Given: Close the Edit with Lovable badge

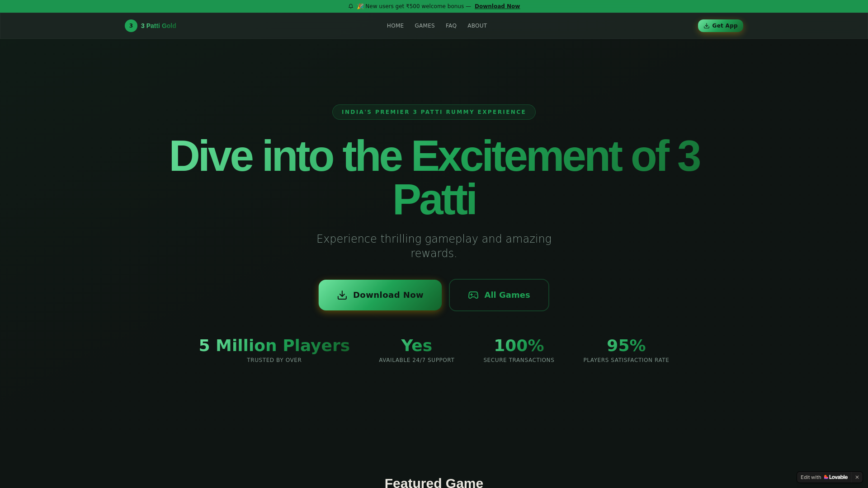Looking at the screenshot, I should pyautogui.click(x=857, y=477).
